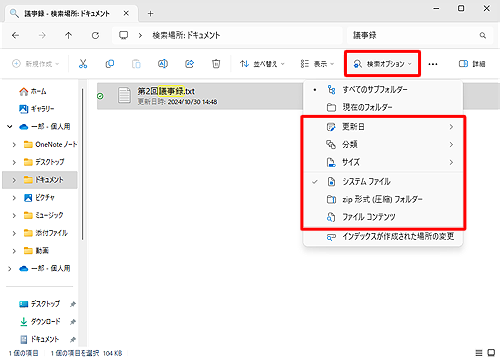The image size is (500, 360).
Task: Click navigation pane vertical scrollbar
Action: [x=82, y=163]
